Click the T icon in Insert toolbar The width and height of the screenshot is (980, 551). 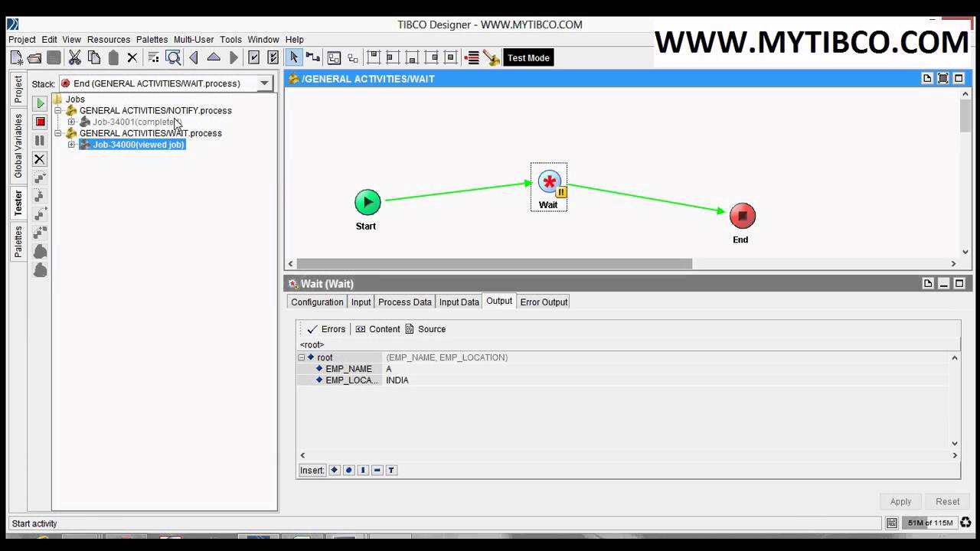tap(391, 470)
